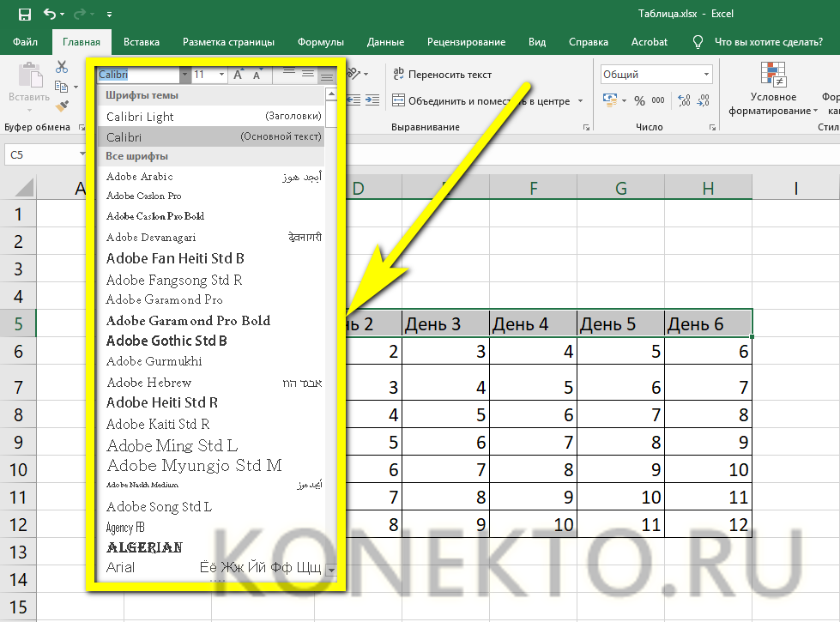Select column header G
Screen dimensions: 840x622
[621, 188]
